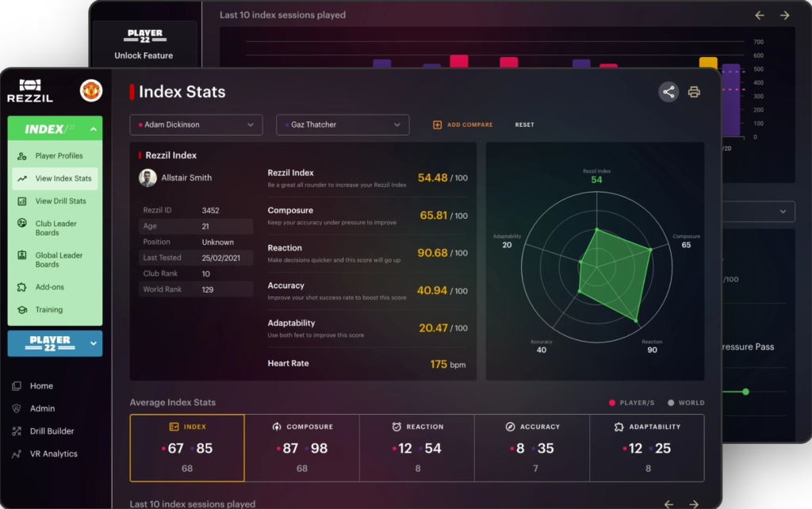Viewport: 812px width, 509px height.
Task: Click the Reaction score 90.68
Action: (432, 253)
